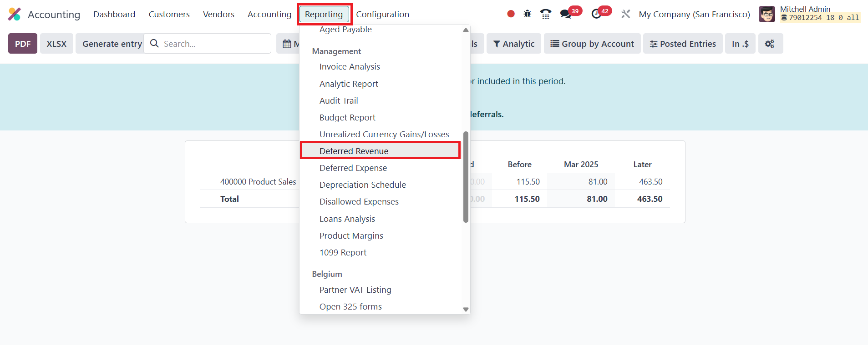
Task: Click 115.50 in the Product Sales row
Action: pos(528,181)
